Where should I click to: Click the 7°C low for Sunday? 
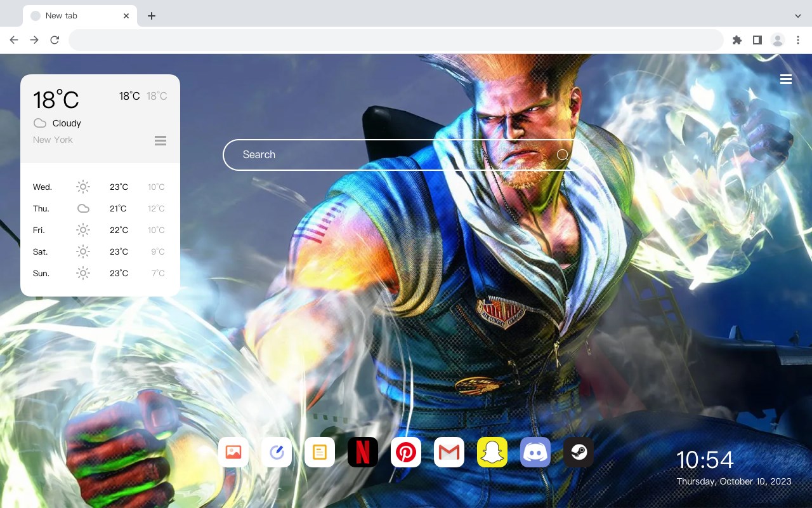coord(158,273)
